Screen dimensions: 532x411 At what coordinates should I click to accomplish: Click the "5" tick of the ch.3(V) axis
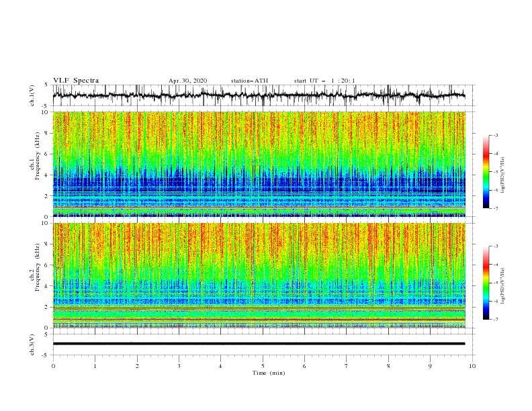pos(47,334)
